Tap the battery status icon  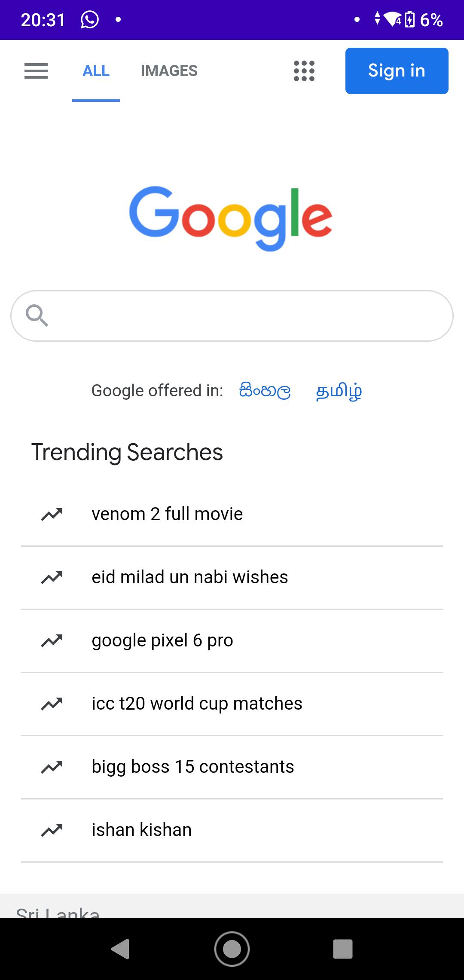click(410, 20)
